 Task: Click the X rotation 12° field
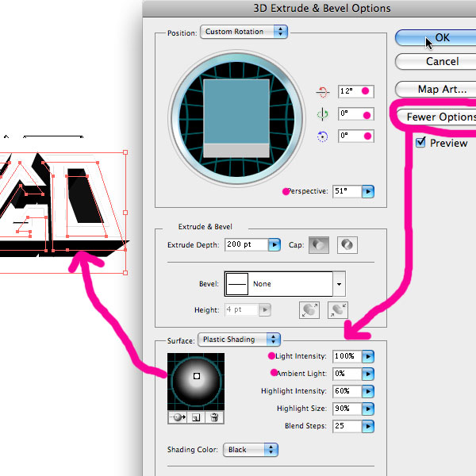[x=356, y=91]
